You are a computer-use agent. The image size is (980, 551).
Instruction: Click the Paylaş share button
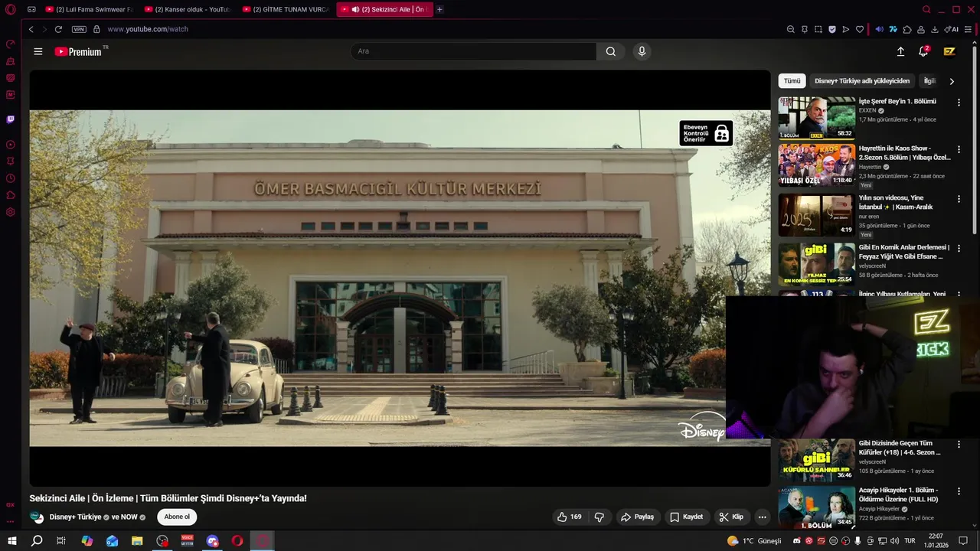(x=637, y=517)
